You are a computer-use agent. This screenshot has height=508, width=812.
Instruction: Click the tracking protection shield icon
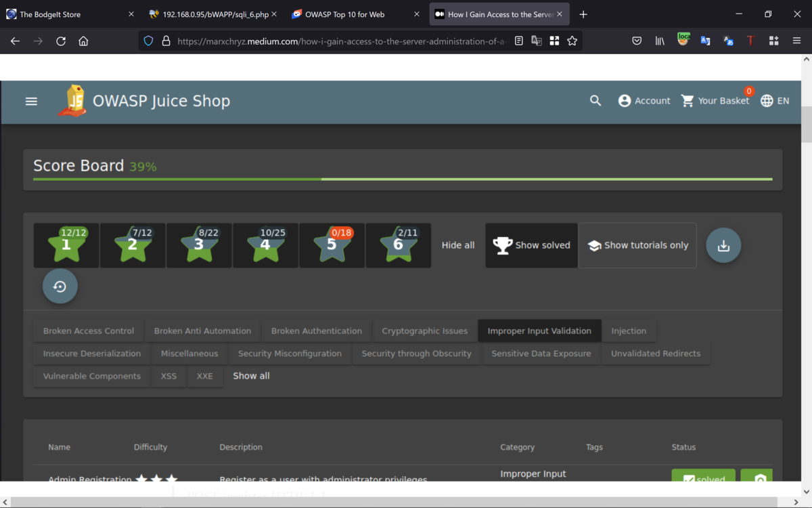[149, 41]
